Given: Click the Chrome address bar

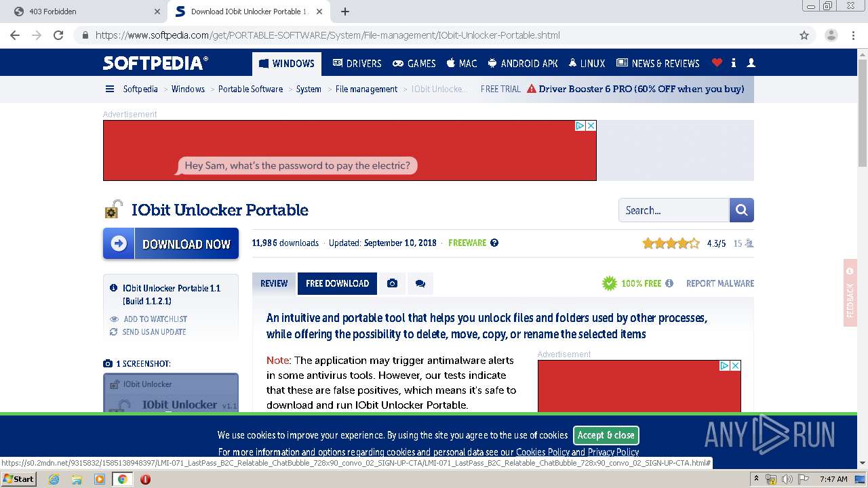Looking at the screenshot, I should pyautogui.click(x=434, y=35).
